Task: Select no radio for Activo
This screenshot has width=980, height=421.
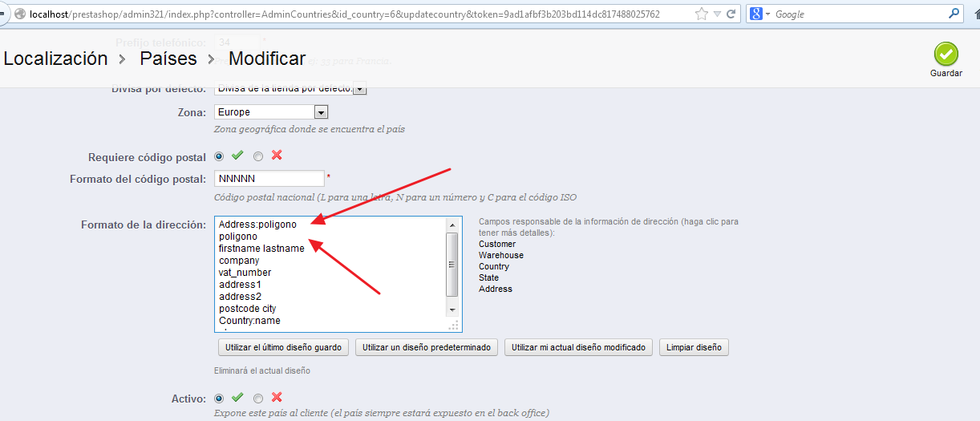Action: tap(258, 399)
